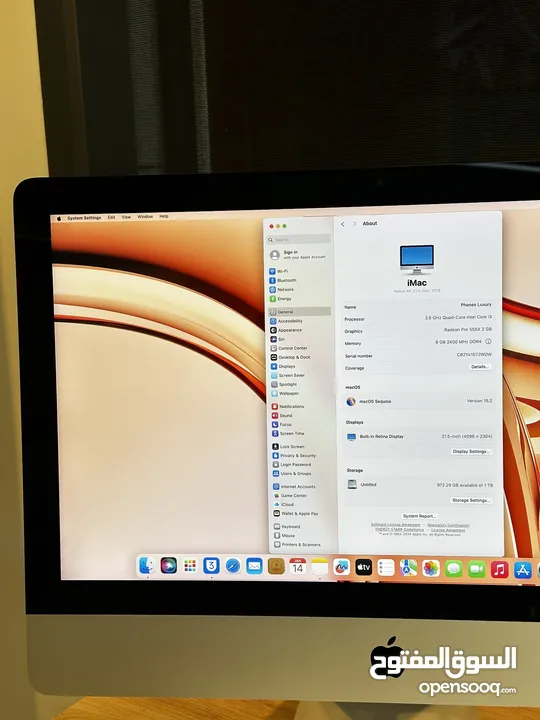Launch Siri from the Dock
540x720 pixels.
click(x=169, y=566)
